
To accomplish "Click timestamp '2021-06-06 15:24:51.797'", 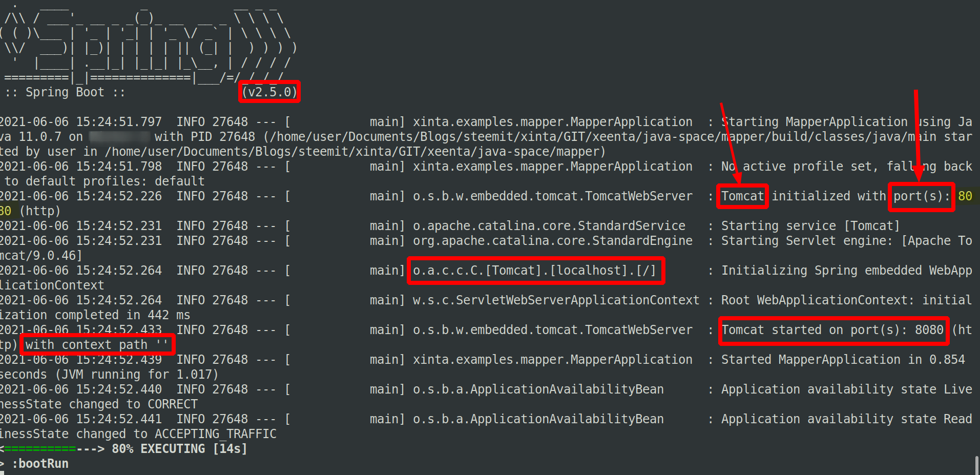I will pyautogui.click(x=81, y=122).
